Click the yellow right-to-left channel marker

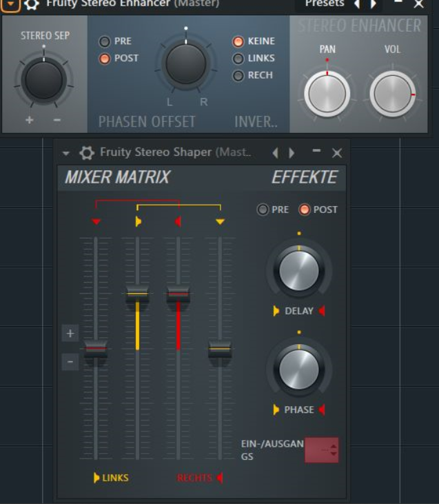click(139, 221)
